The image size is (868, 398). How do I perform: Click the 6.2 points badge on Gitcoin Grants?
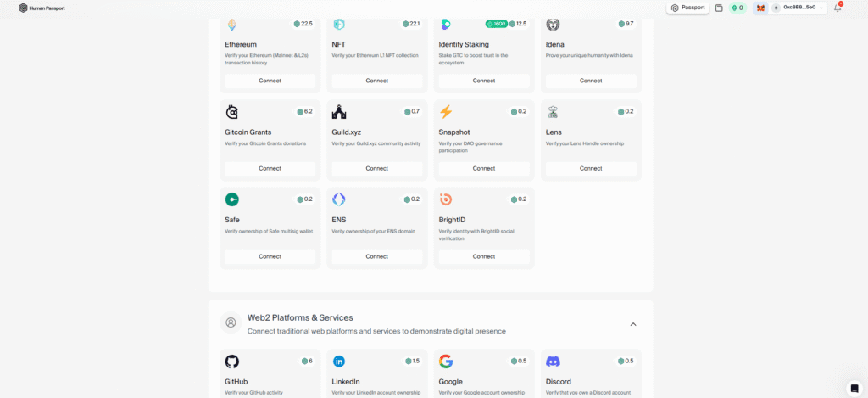[304, 111]
